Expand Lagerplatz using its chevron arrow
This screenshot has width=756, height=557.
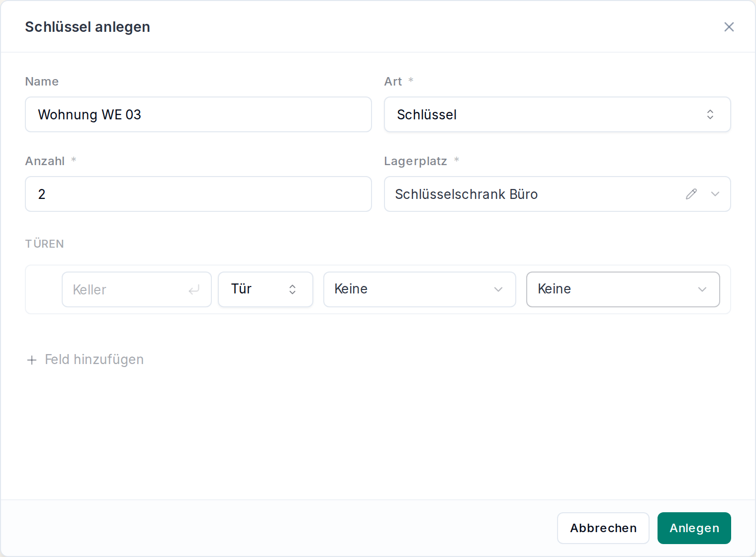click(x=715, y=194)
